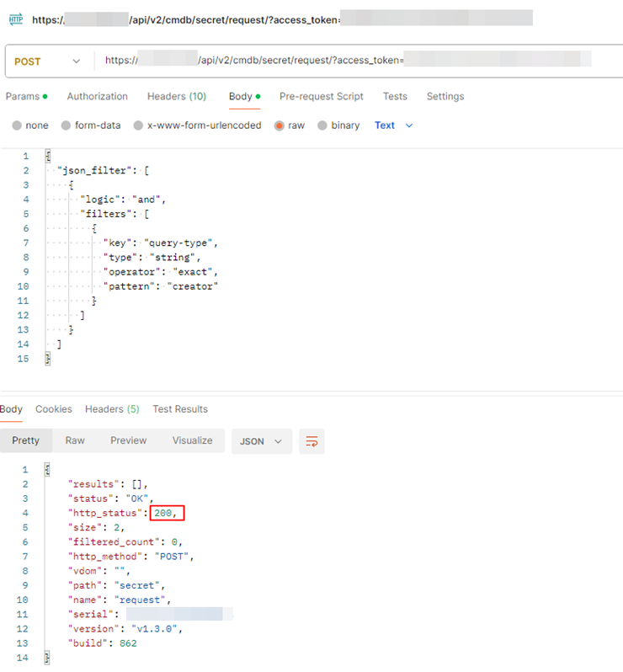
Task: Select the raw body radio button
Action: click(280, 125)
